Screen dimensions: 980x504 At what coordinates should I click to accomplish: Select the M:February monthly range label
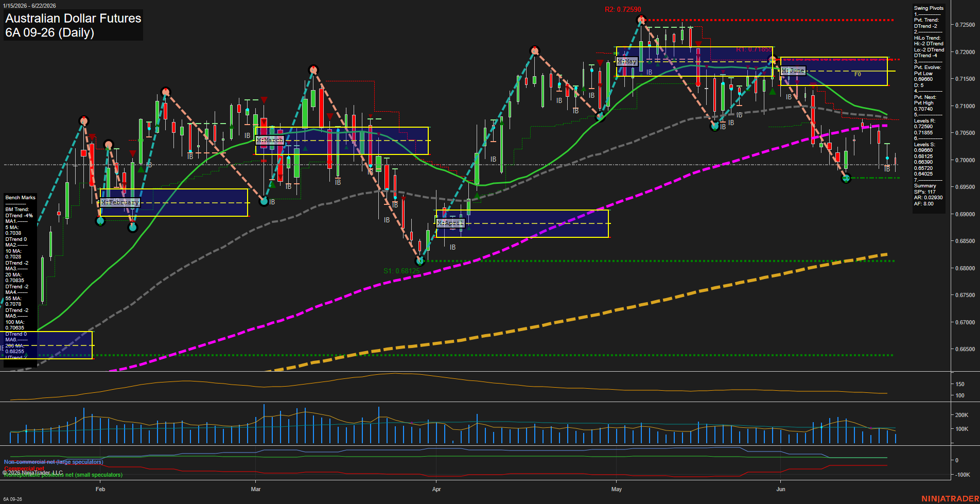(120, 202)
